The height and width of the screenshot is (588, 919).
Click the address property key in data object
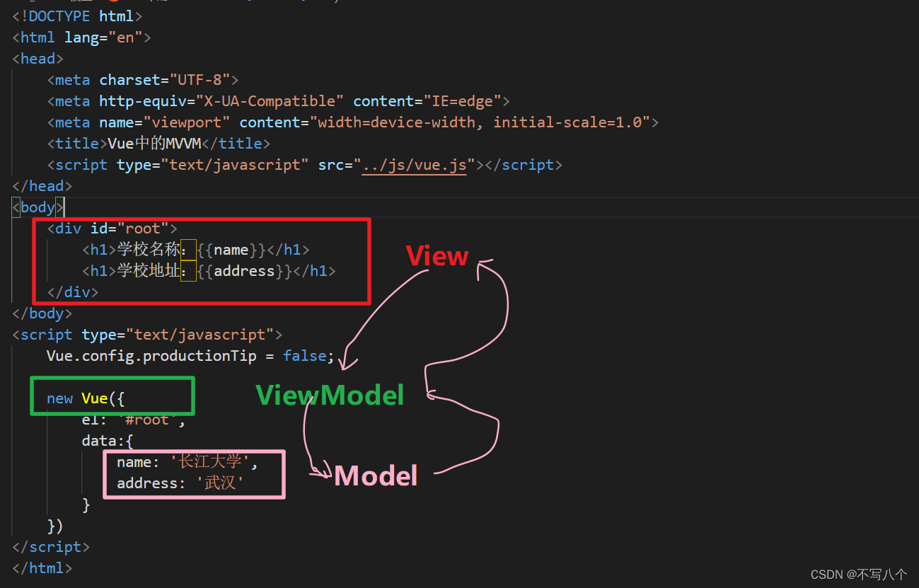147,483
